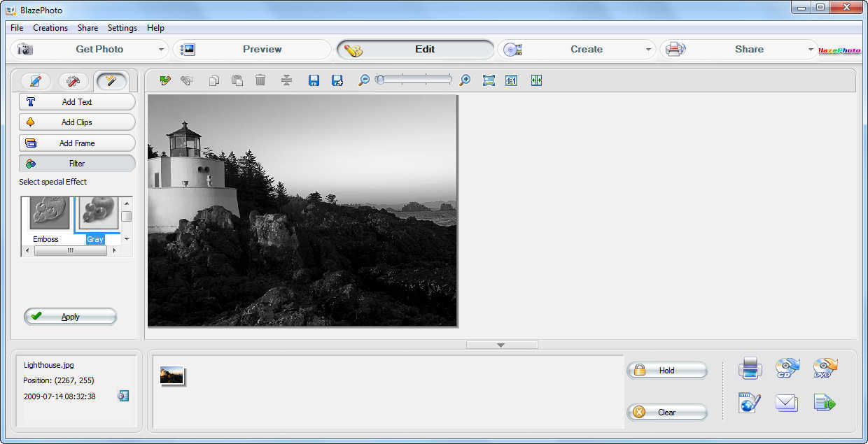Open the Copy CD creation icon
This screenshot has width=868, height=444.
(787, 368)
